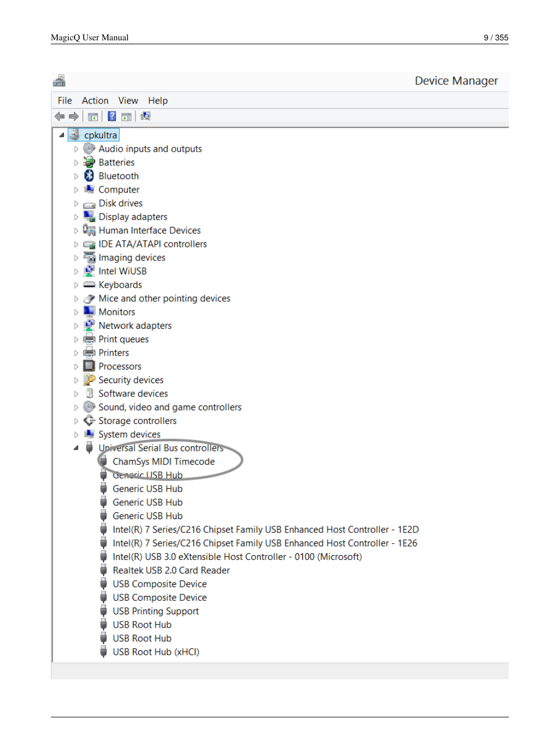
Task: Expand the Computer category
Action: [76, 190]
